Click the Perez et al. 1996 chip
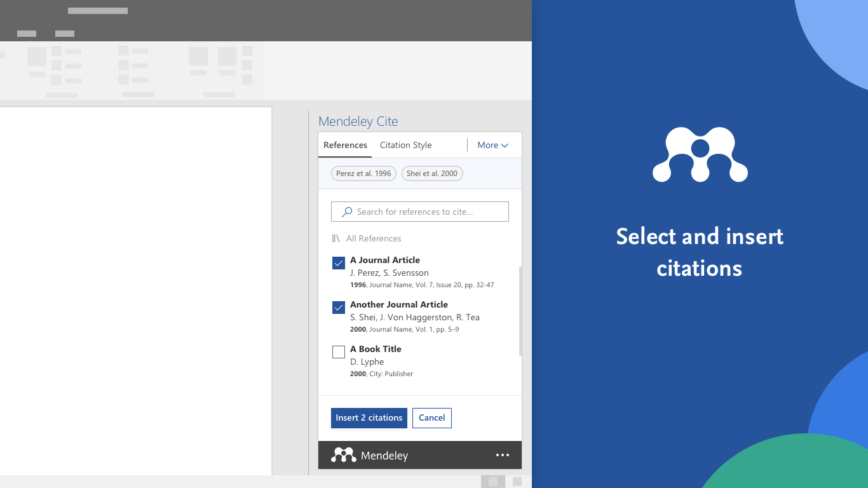Image resolution: width=868 pixels, height=488 pixels. click(x=363, y=173)
